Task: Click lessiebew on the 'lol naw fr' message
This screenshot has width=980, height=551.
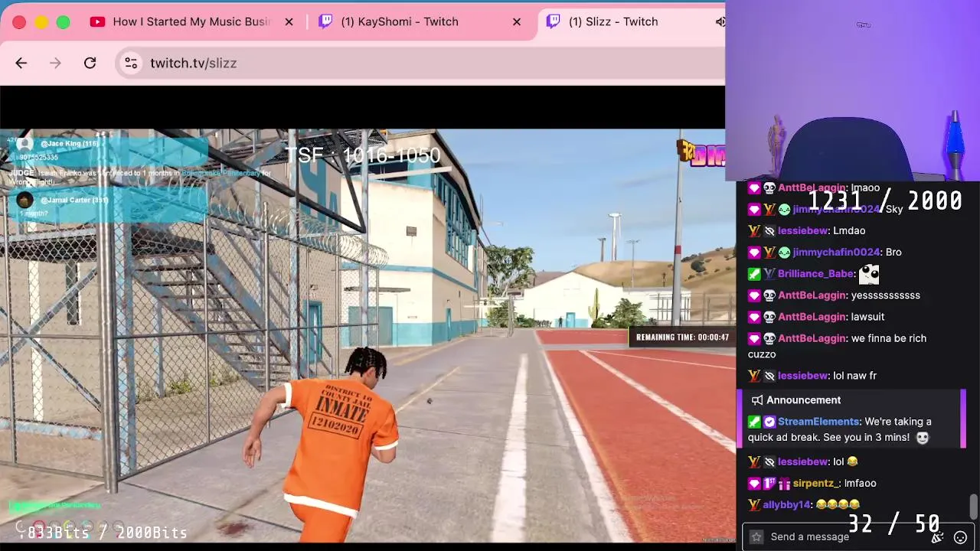Action: pyautogui.click(x=802, y=376)
